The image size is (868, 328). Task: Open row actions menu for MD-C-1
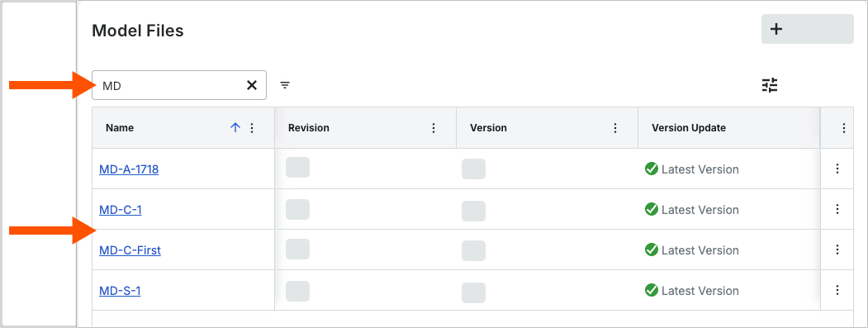[837, 209]
